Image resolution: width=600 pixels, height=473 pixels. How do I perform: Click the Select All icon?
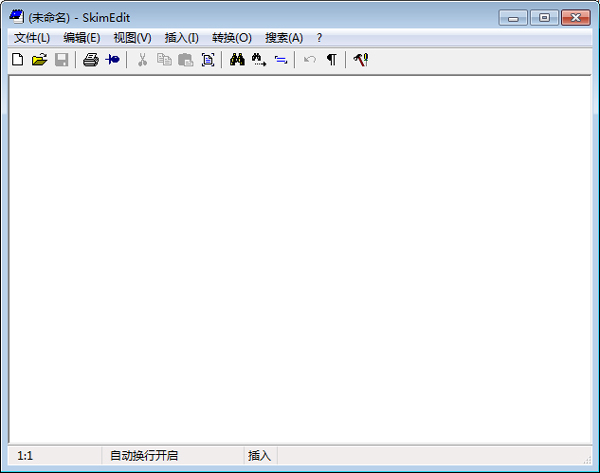(x=208, y=60)
